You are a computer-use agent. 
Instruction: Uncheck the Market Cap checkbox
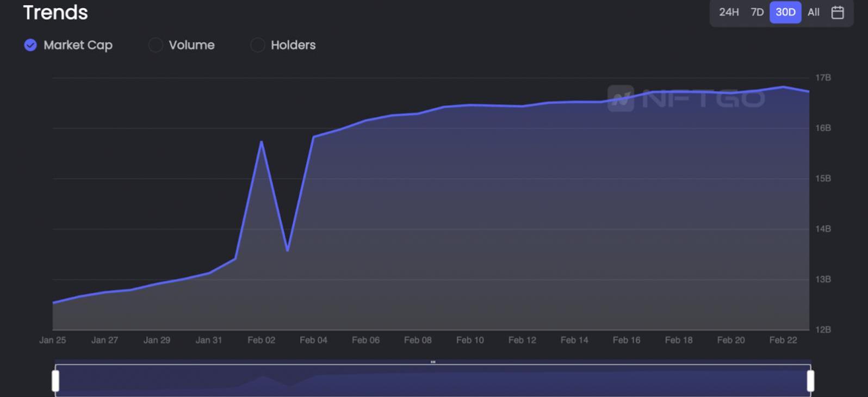click(30, 45)
